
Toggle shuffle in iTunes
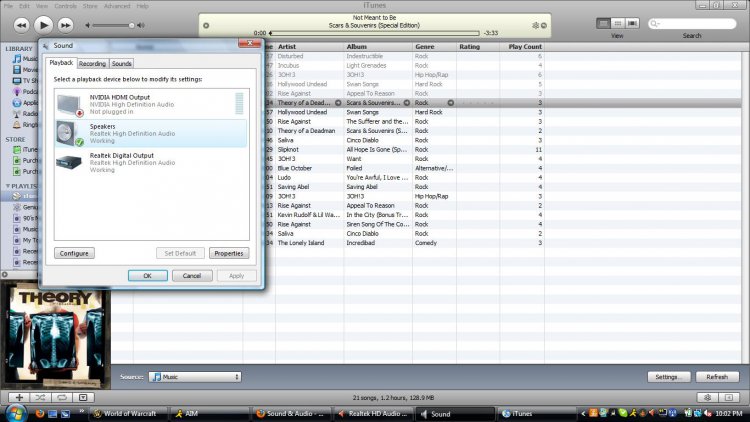click(40, 397)
